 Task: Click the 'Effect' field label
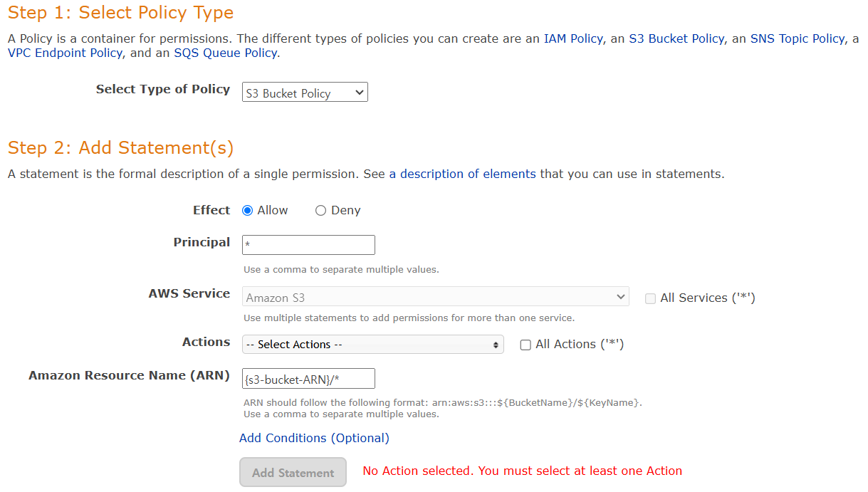coord(211,210)
